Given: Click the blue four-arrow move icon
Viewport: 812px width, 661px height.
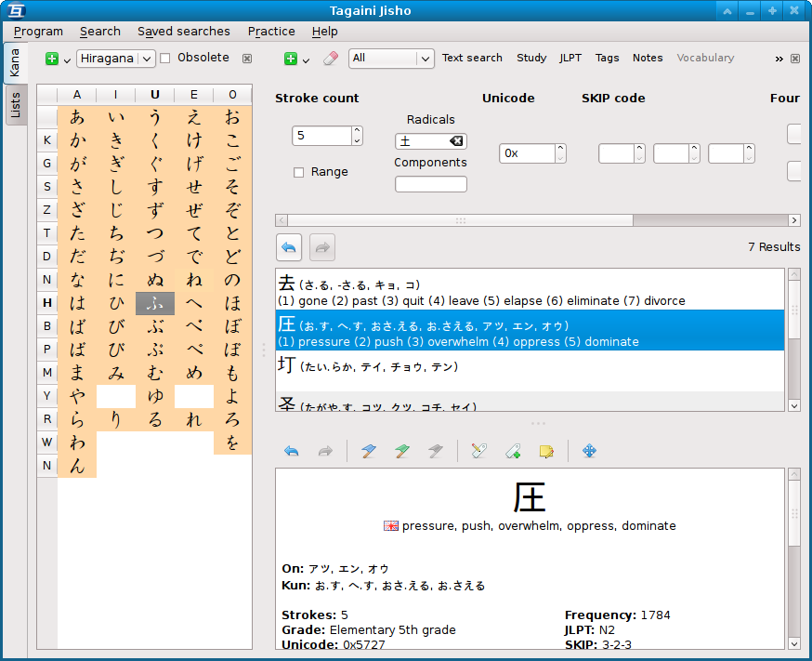Looking at the screenshot, I should 589,451.
